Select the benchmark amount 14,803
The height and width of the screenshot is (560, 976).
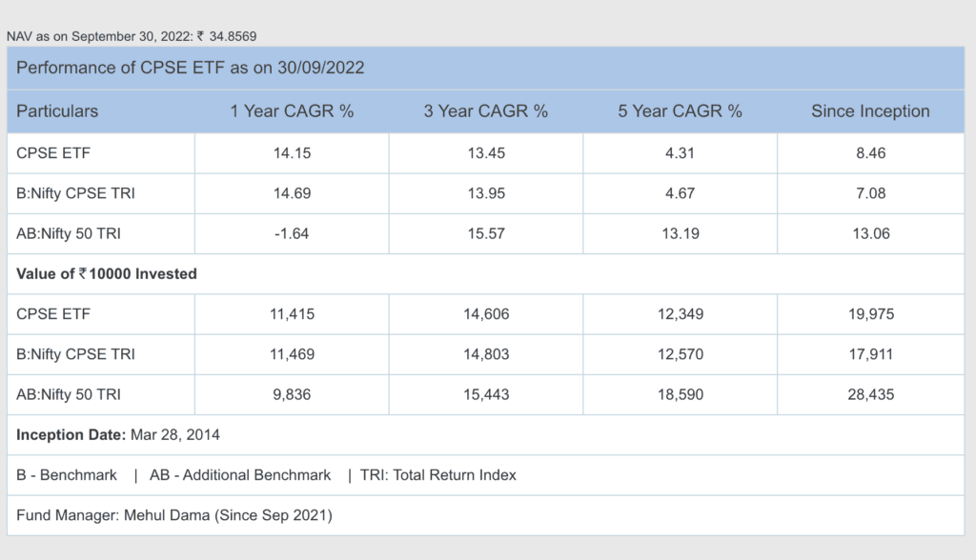click(x=486, y=354)
